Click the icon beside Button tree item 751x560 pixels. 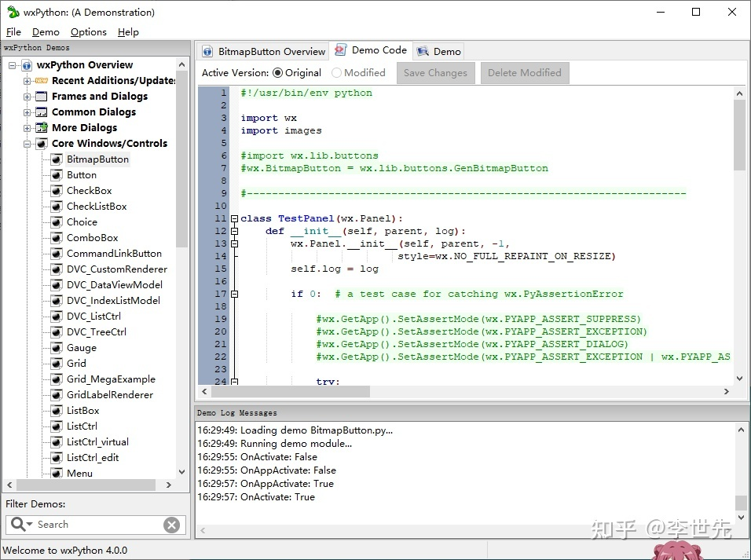(x=57, y=175)
